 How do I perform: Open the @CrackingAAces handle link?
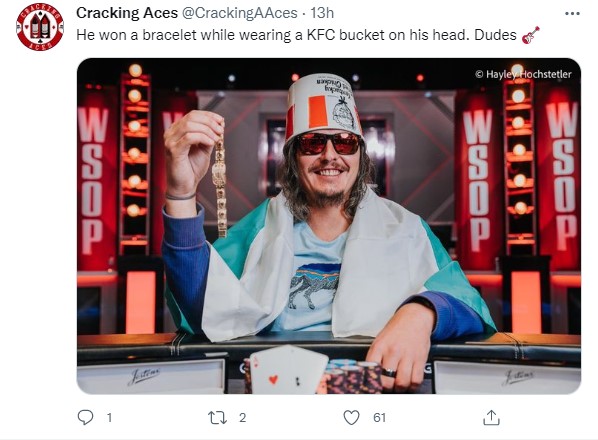(x=239, y=13)
